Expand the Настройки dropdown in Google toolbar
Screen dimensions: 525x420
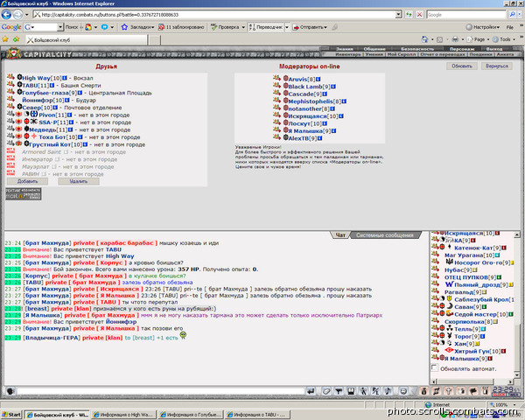click(x=482, y=27)
